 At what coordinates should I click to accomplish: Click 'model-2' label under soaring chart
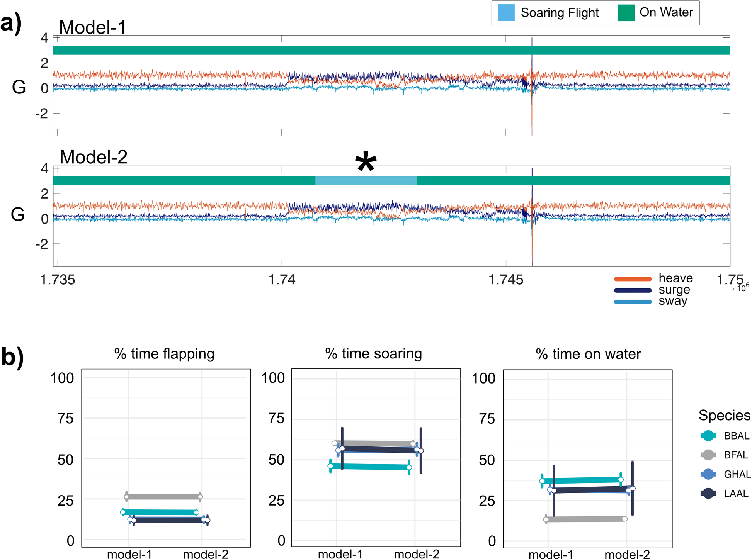click(417, 555)
